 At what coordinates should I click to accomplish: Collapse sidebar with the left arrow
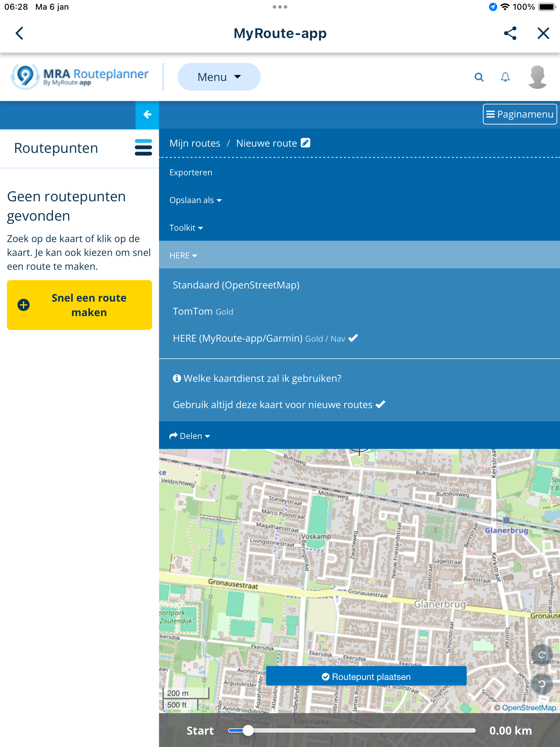[x=147, y=114]
